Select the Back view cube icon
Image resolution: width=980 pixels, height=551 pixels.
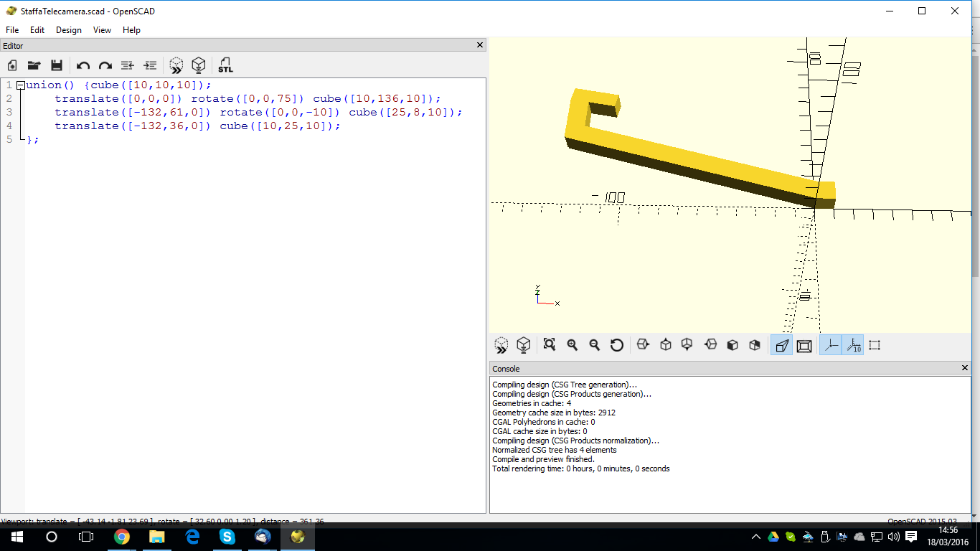755,345
